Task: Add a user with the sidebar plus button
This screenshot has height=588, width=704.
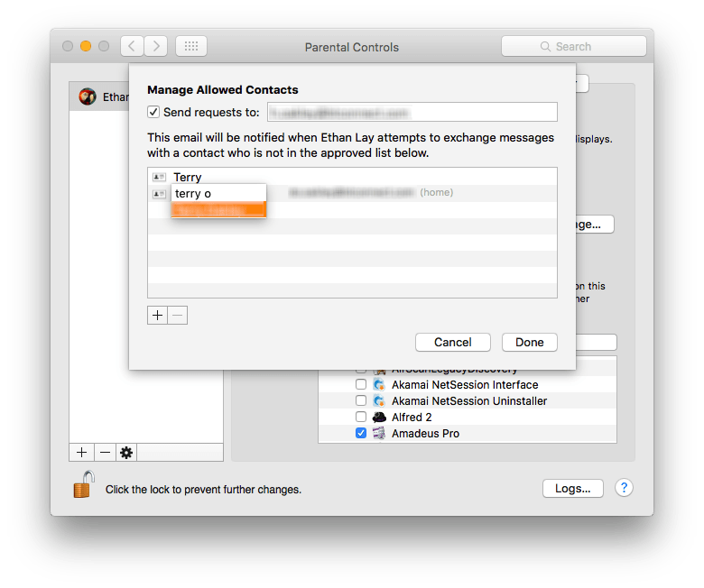Action: click(81, 452)
